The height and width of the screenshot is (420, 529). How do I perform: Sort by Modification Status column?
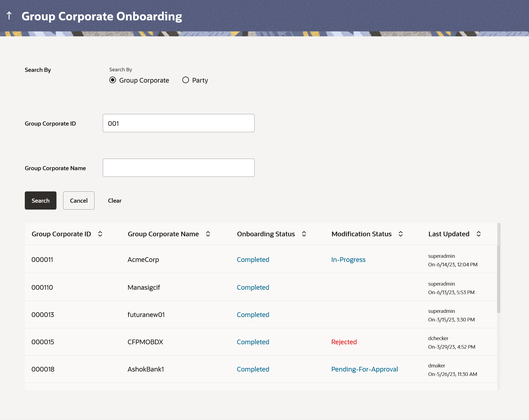pyautogui.click(x=401, y=234)
